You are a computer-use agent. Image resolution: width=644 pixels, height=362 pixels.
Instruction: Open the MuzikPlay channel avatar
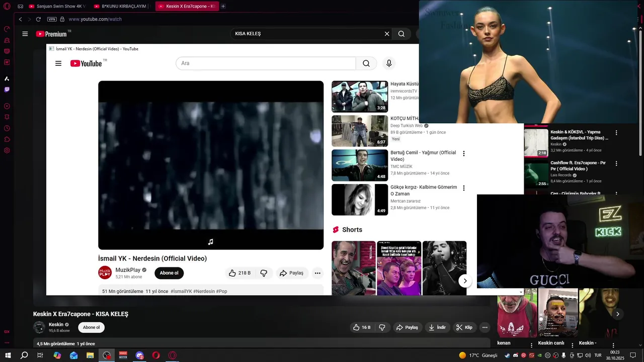[x=105, y=273]
